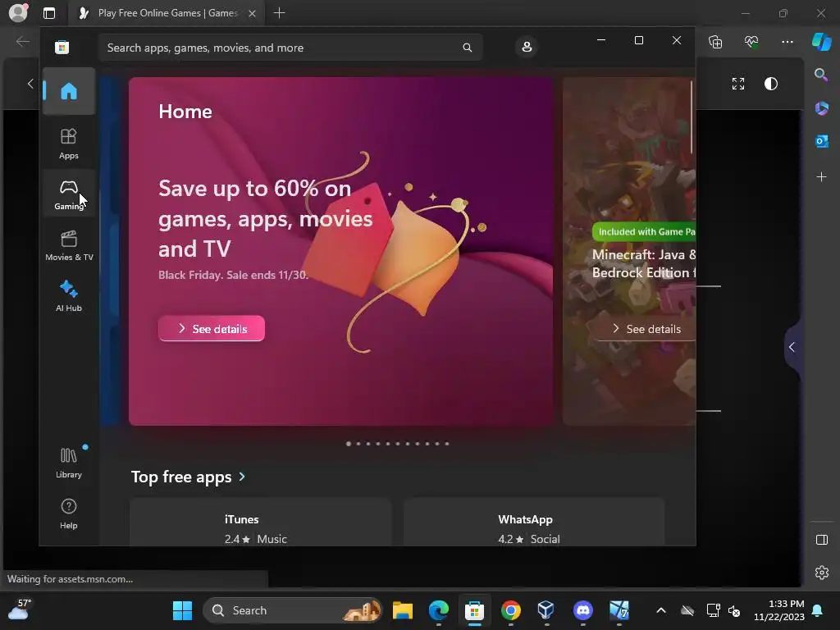Click taskbar Search box

point(292,610)
